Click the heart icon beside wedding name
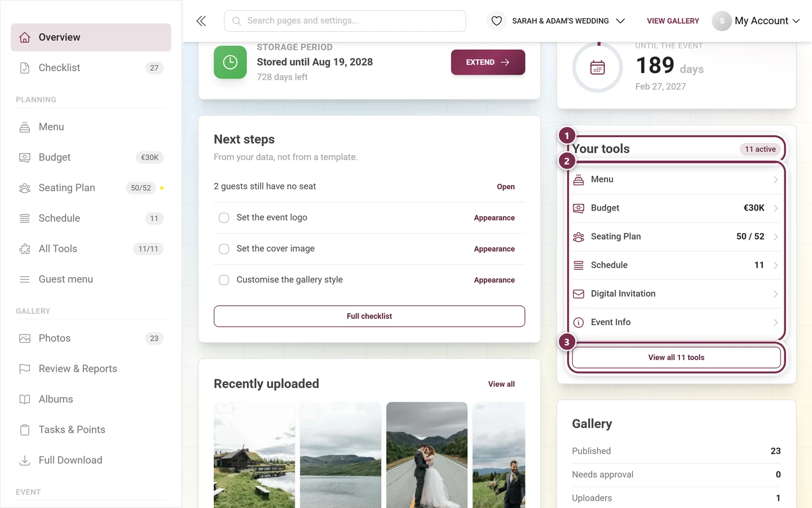This screenshot has width=812, height=508. coord(496,21)
